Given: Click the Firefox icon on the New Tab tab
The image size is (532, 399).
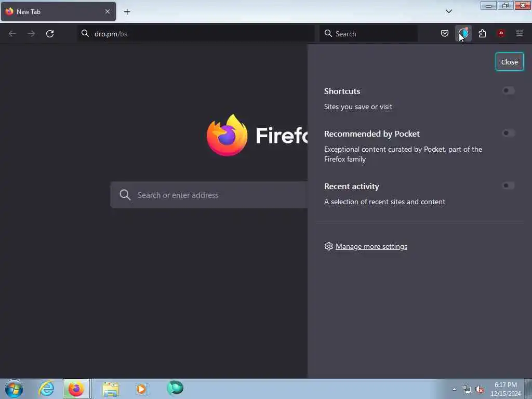Looking at the screenshot, I should coord(9,11).
